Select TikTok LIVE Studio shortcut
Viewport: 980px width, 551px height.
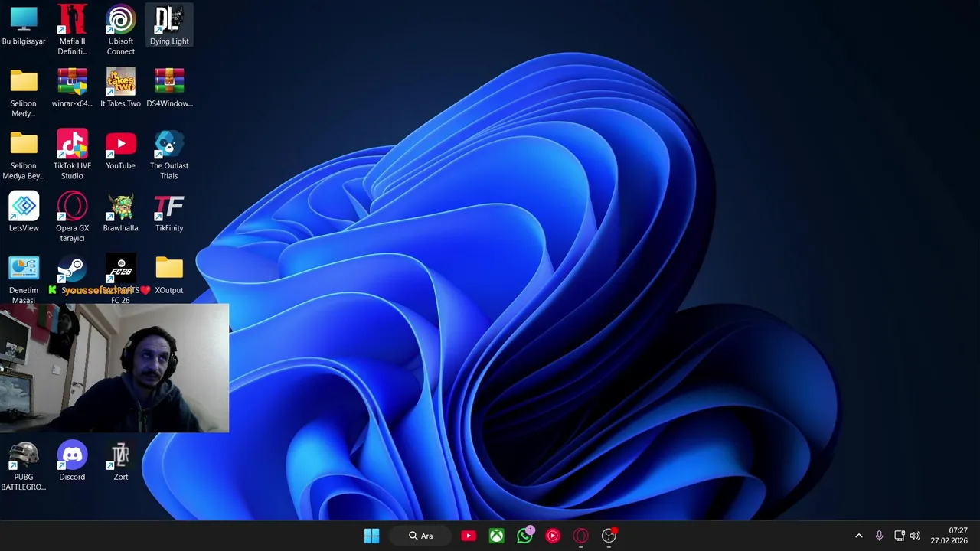pos(72,155)
